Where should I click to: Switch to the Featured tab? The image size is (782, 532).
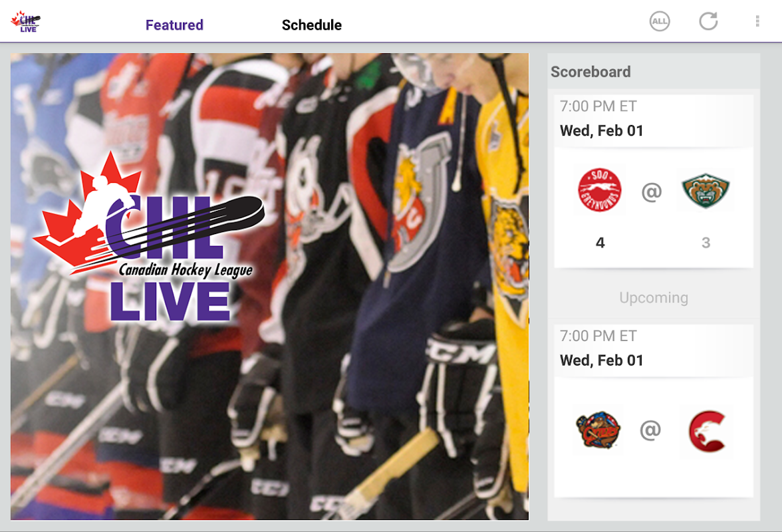174,25
